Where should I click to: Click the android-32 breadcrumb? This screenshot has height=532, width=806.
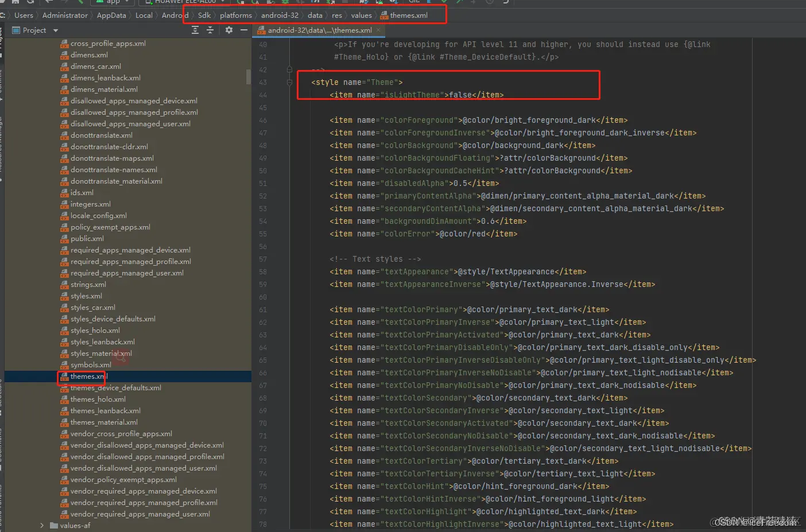[280, 15]
